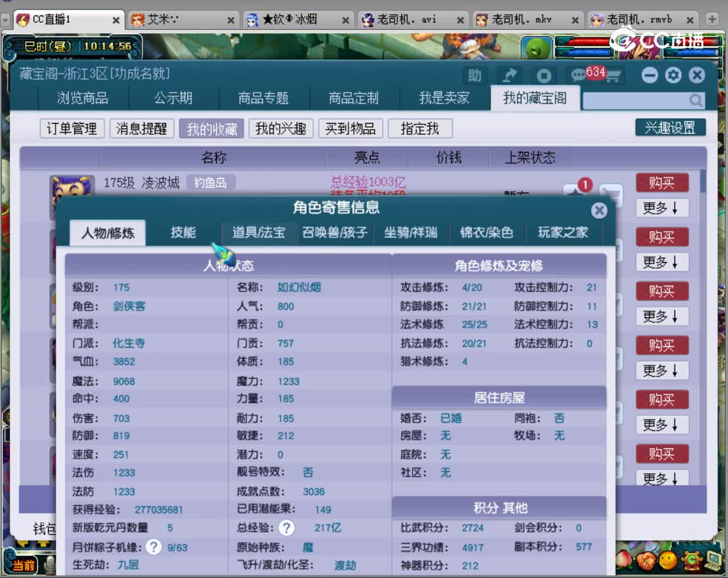This screenshot has height=578, width=728.
Task: Open 买到物品 section
Action: pos(350,129)
